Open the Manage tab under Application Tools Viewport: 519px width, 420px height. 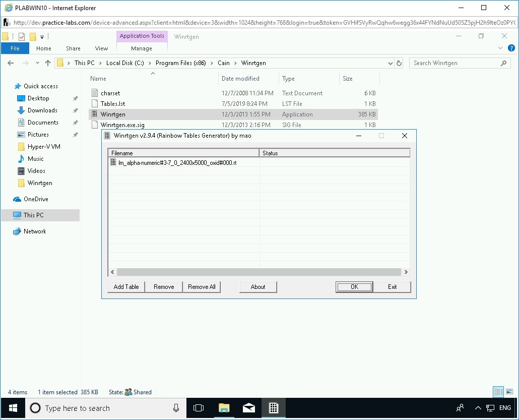(142, 48)
